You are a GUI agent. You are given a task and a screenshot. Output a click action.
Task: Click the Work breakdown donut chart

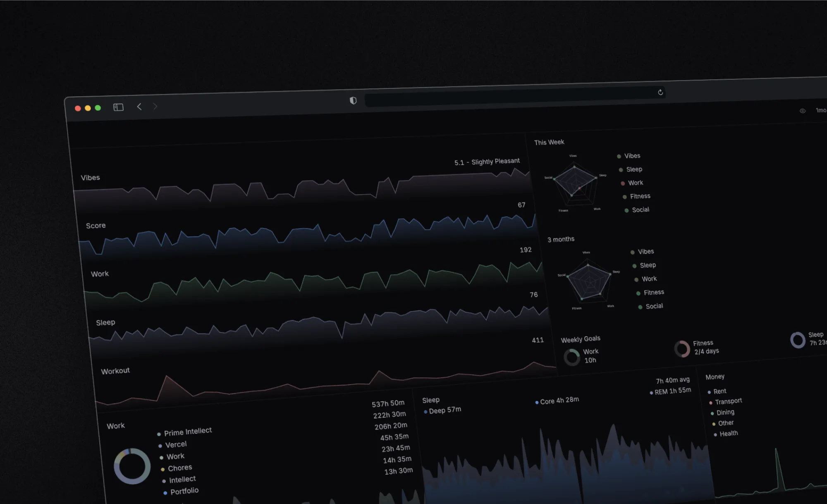(x=132, y=466)
